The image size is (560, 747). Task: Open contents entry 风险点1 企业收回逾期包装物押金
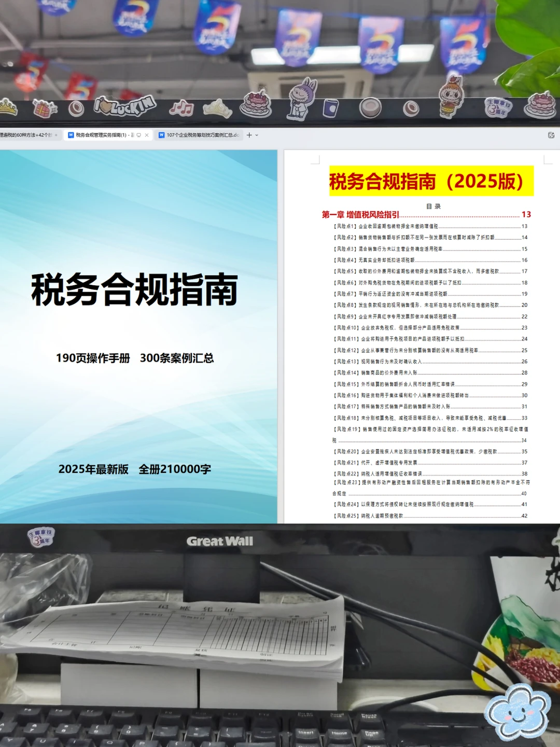(x=429, y=226)
